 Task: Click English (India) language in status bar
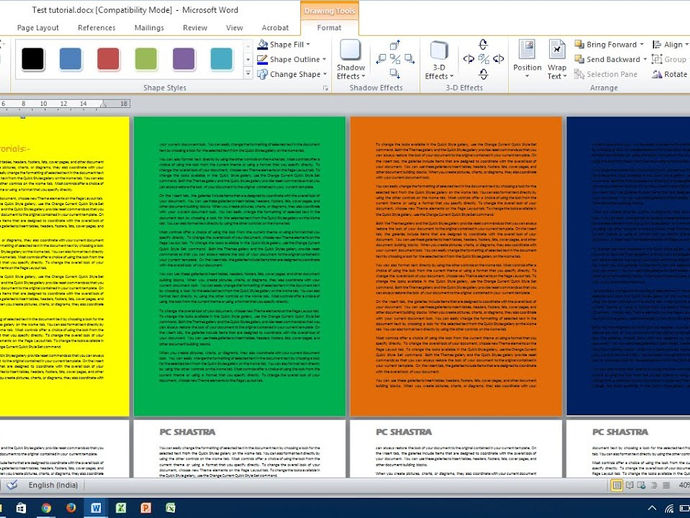[53, 485]
